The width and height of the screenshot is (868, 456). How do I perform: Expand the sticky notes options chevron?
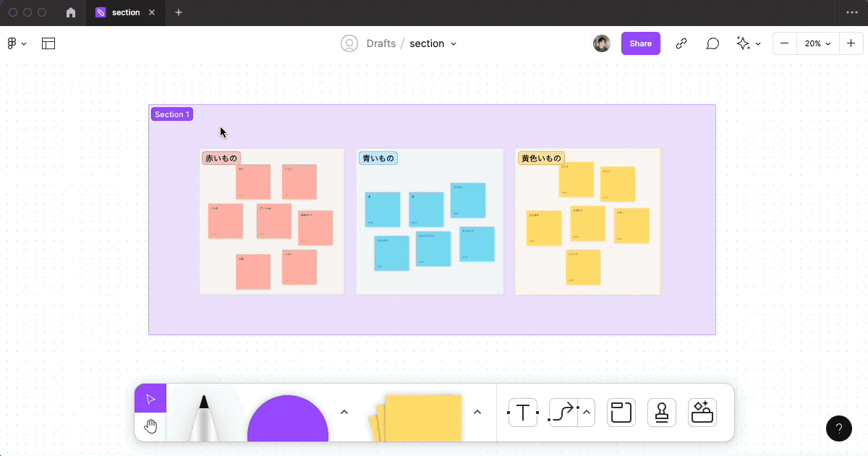(x=477, y=413)
